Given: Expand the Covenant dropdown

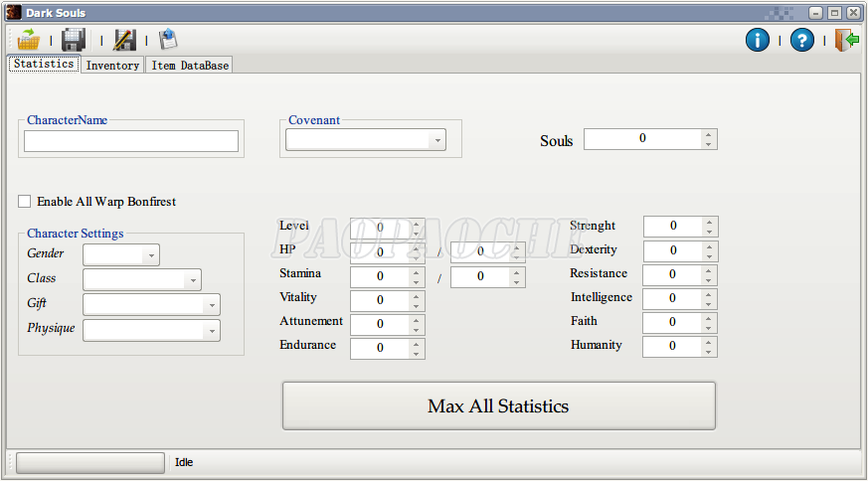Looking at the screenshot, I should pos(437,140).
